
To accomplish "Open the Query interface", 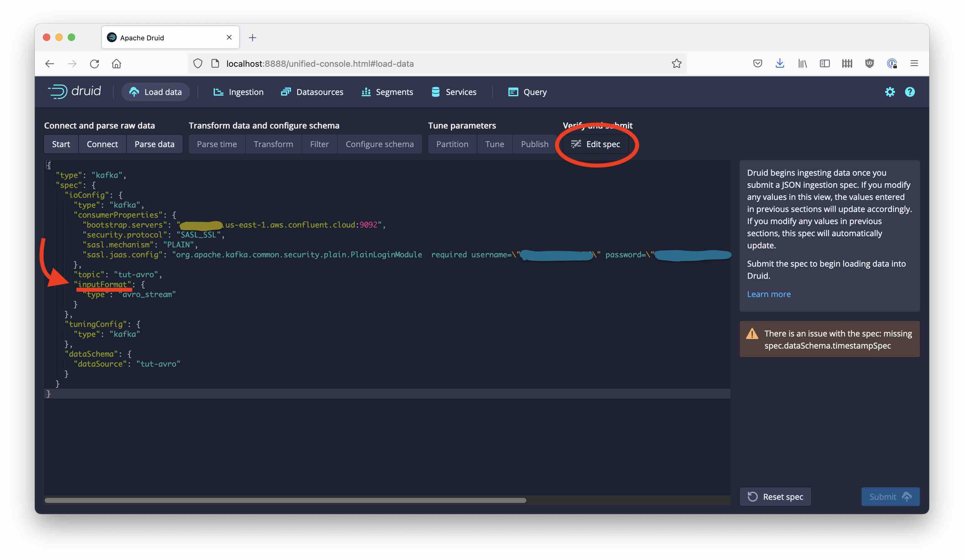I will point(534,91).
